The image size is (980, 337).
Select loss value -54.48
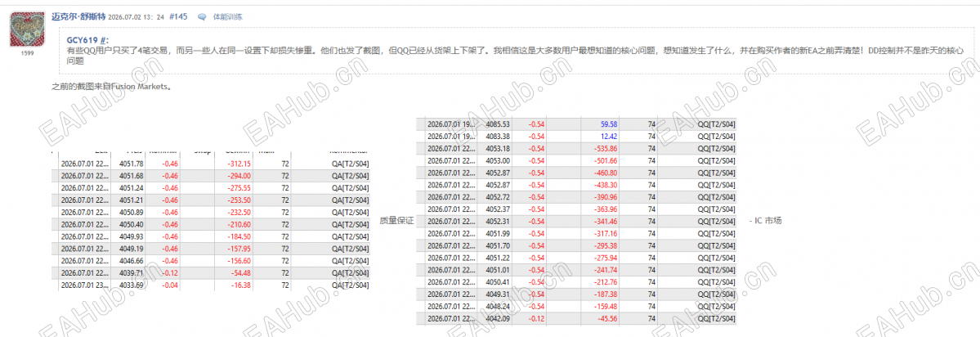click(240, 272)
